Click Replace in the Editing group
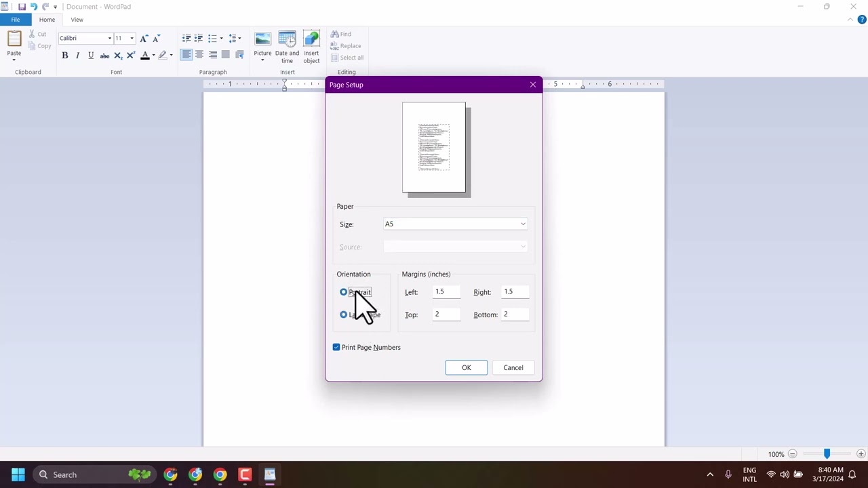Screen dimensions: 868x488 point(346,46)
